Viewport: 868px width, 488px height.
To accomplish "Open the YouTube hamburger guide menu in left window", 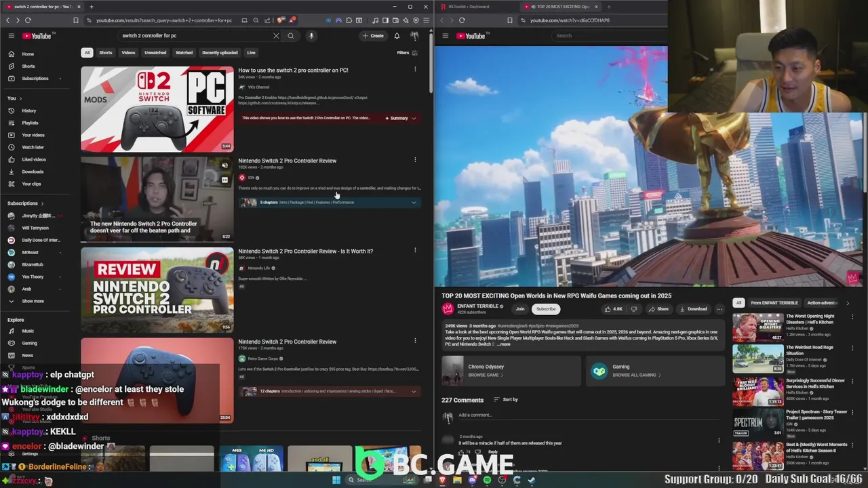I will pos(11,36).
